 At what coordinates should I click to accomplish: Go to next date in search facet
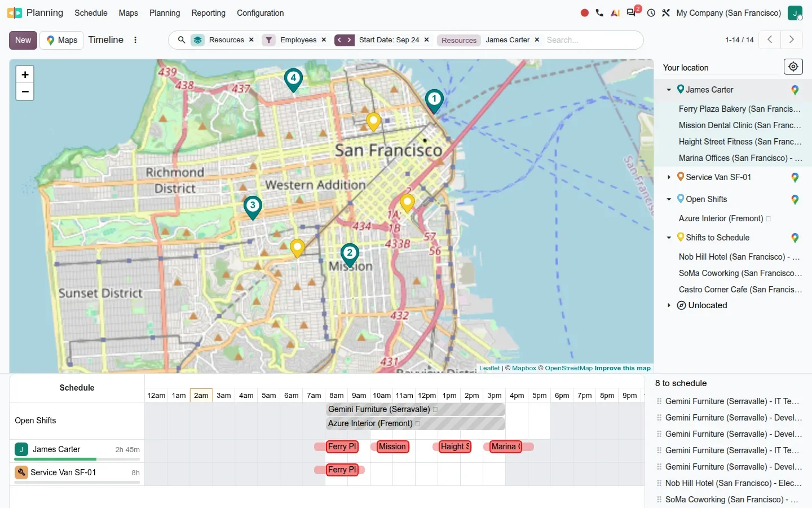pos(350,40)
